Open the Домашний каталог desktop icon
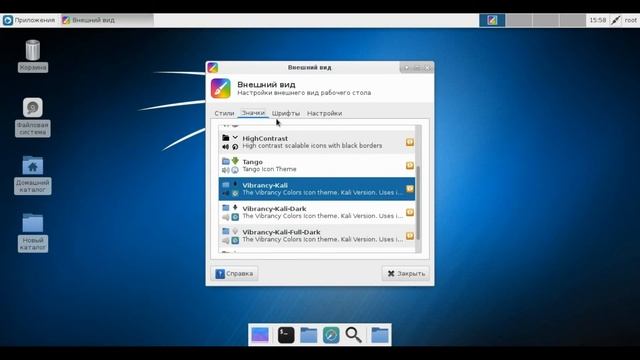 coord(33,175)
